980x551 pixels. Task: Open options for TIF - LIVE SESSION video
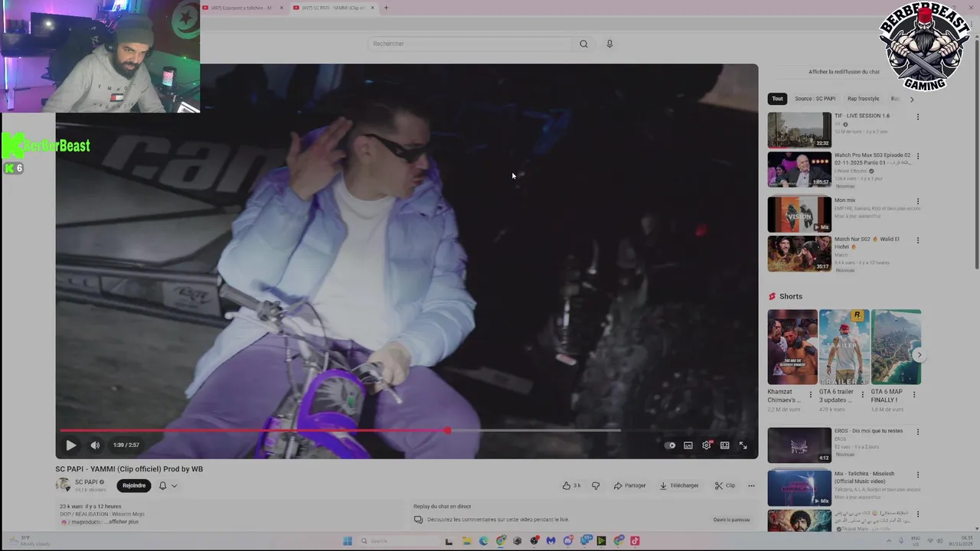point(917,117)
